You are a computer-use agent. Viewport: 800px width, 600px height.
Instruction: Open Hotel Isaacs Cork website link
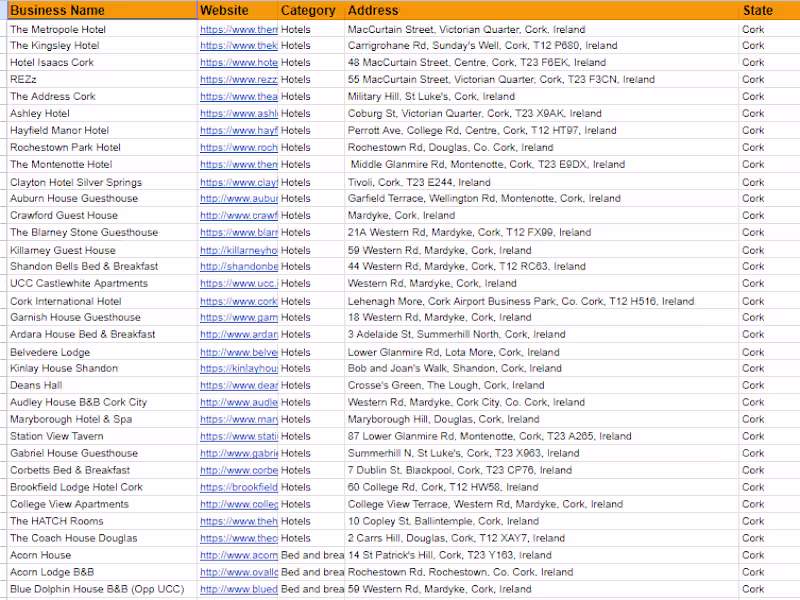[239, 63]
